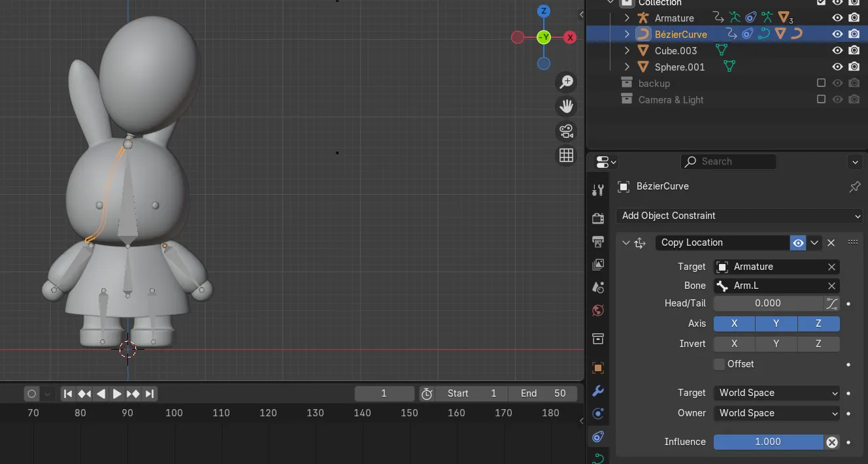Hide Armature in viewport via eye icon
The height and width of the screenshot is (464, 868).
click(x=837, y=18)
